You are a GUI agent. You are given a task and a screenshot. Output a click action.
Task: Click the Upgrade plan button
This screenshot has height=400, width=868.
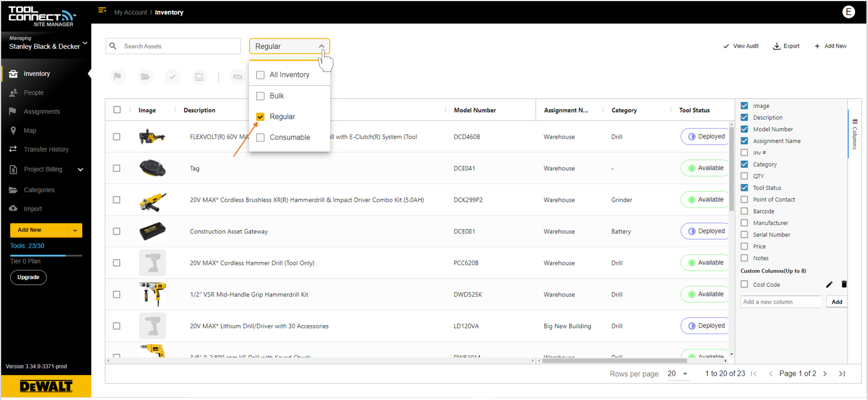(28, 277)
